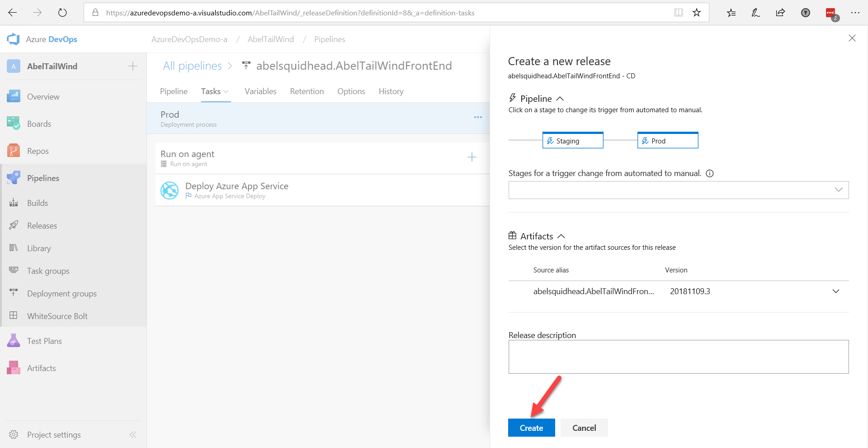Select the Tasks tab
This screenshot has height=448, width=868.
[x=211, y=91]
